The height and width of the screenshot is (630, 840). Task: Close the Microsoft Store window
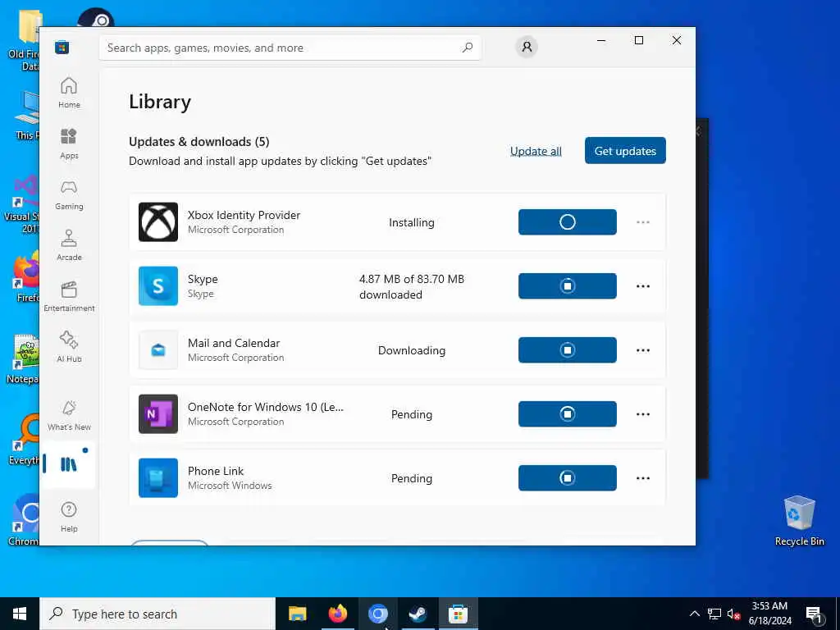677,41
